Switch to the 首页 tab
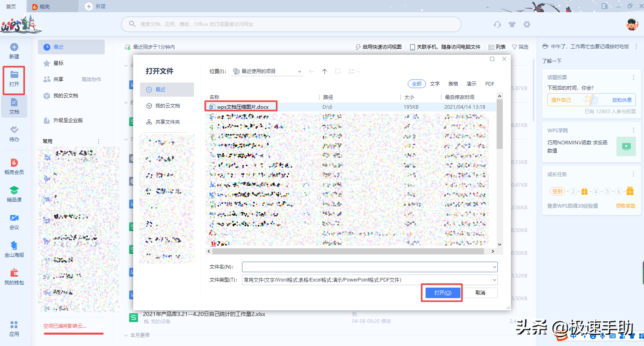644x346 pixels. coord(11,6)
